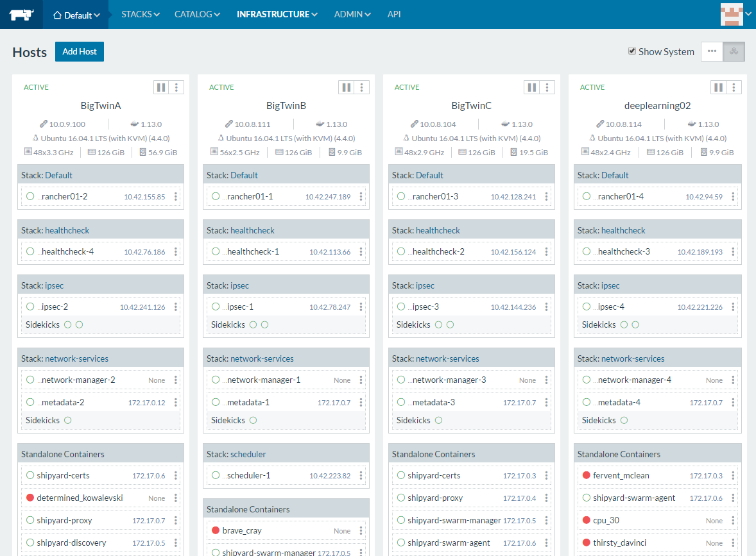The width and height of the screenshot is (756, 556).
Task: Open the CATALOG menu
Action: point(197,14)
